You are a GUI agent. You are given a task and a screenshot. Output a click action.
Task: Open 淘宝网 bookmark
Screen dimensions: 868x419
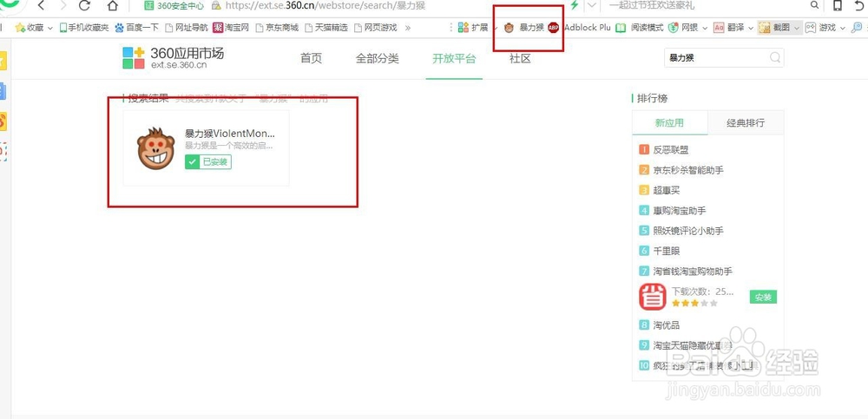pos(232,28)
